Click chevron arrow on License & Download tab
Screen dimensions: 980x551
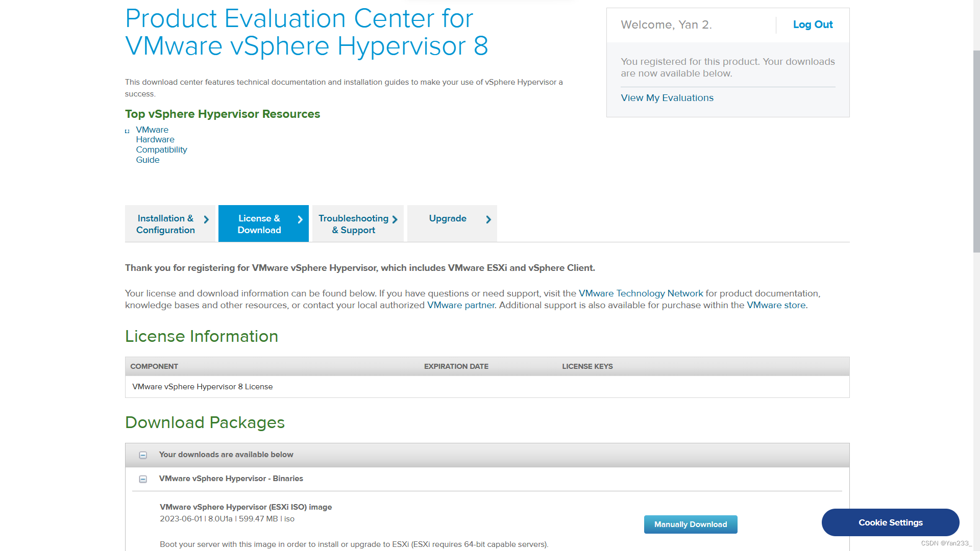click(x=300, y=219)
